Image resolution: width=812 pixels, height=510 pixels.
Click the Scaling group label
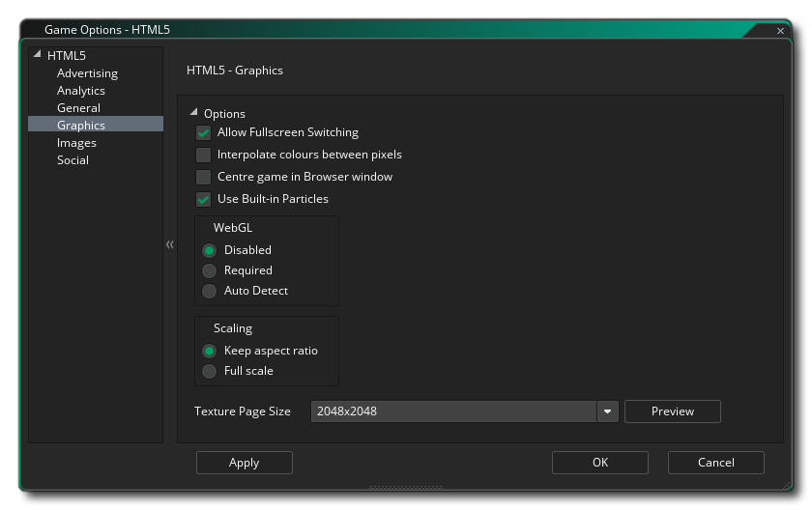pyautogui.click(x=233, y=328)
